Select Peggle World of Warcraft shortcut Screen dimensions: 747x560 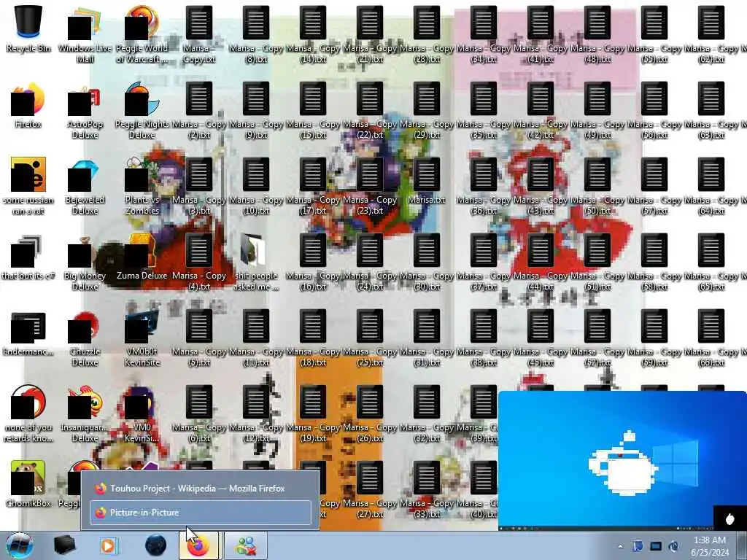(142, 34)
